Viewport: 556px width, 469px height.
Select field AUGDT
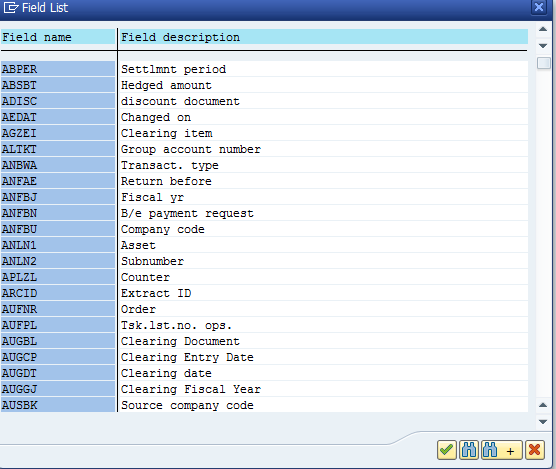pos(58,373)
